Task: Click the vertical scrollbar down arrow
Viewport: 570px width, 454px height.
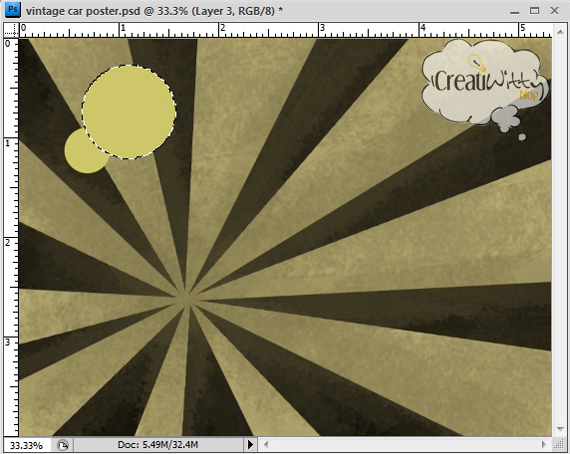Action: point(559,429)
